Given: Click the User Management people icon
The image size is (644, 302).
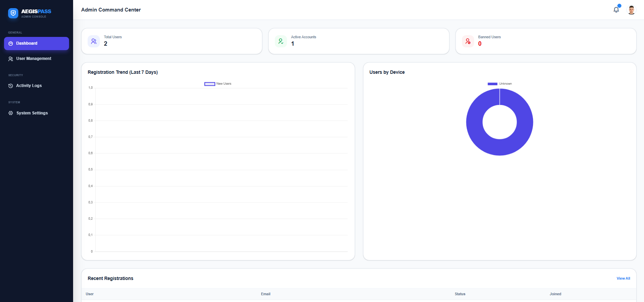Looking at the screenshot, I should point(11,59).
